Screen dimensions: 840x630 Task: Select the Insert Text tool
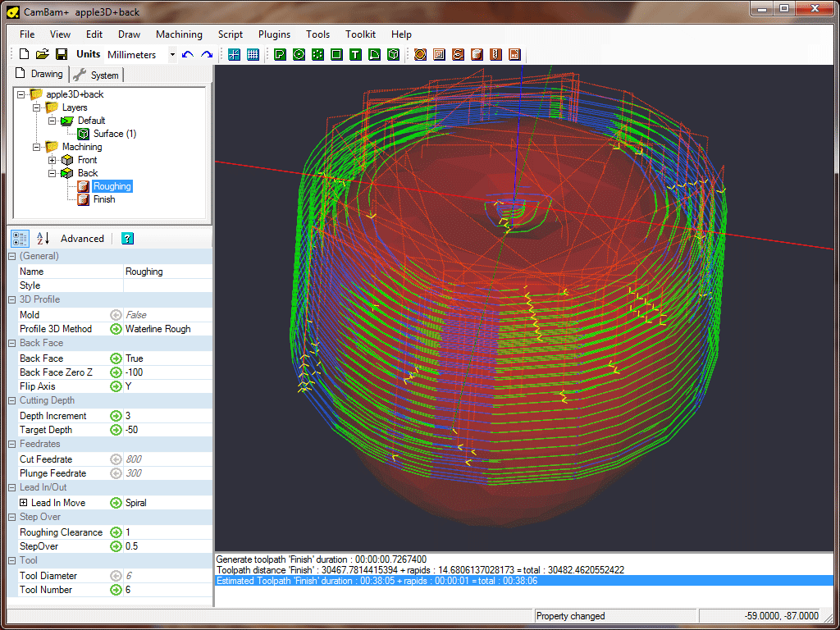[355, 55]
